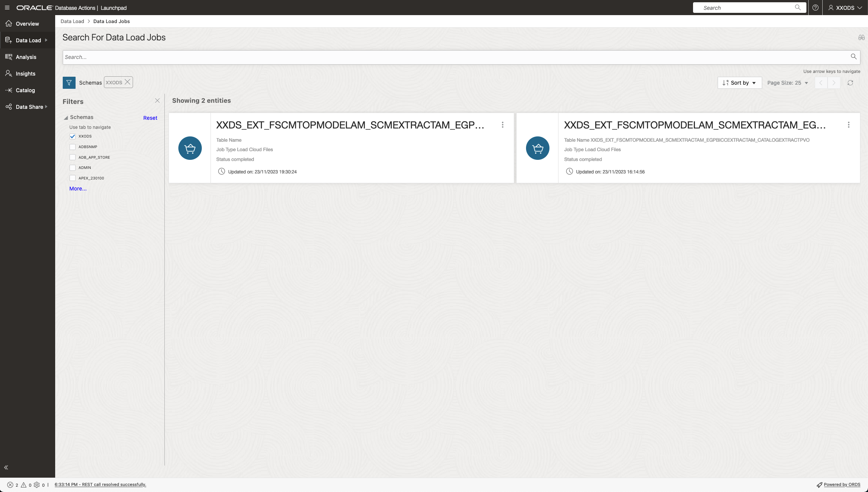Open the Data Load sidebar section
This screenshot has width=868, height=492.
[28, 40]
